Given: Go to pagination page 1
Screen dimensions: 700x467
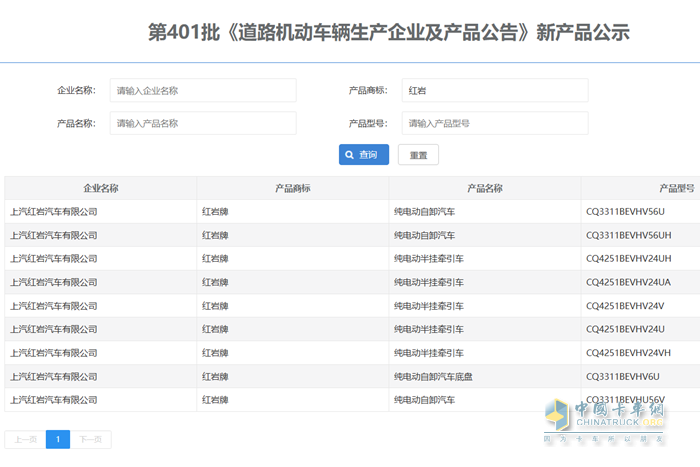Looking at the screenshot, I should point(58,439).
